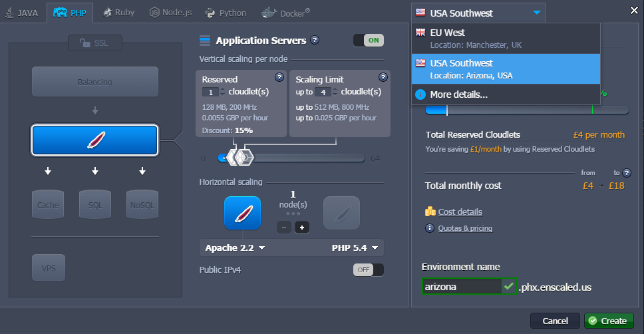This screenshot has width=644, height=334.
Task: Click the info icon beside More details
Action: 420,94
